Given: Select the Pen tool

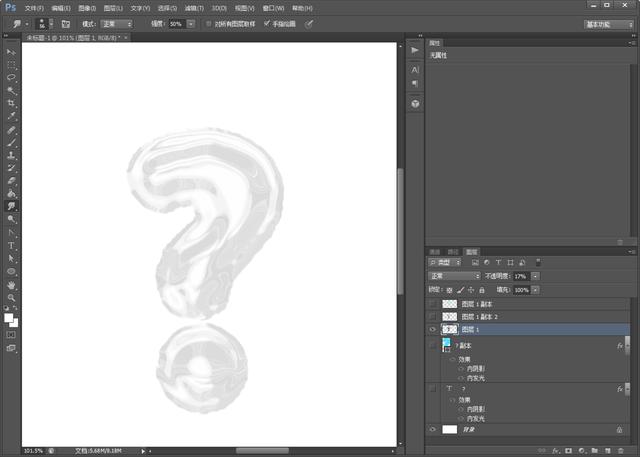Looking at the screenshot, I should pyautogui.click(x=11, y=233).
